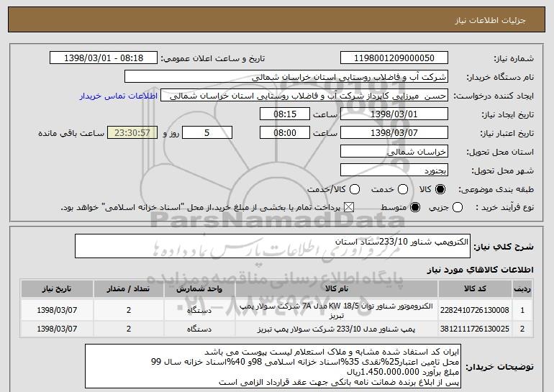Click the کد کالا column header
The width and height of the screenshot is (554, 392).
click(x=475, y=289)
